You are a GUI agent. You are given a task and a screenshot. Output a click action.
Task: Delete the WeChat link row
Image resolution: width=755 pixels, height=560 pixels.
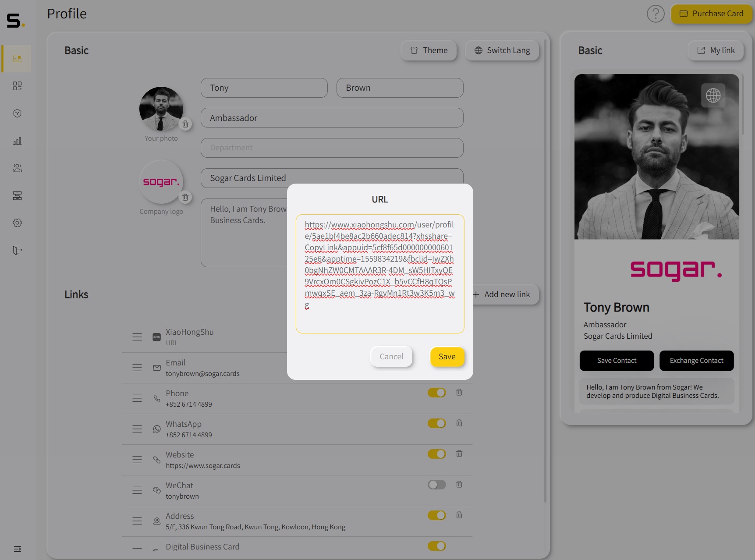459,484
